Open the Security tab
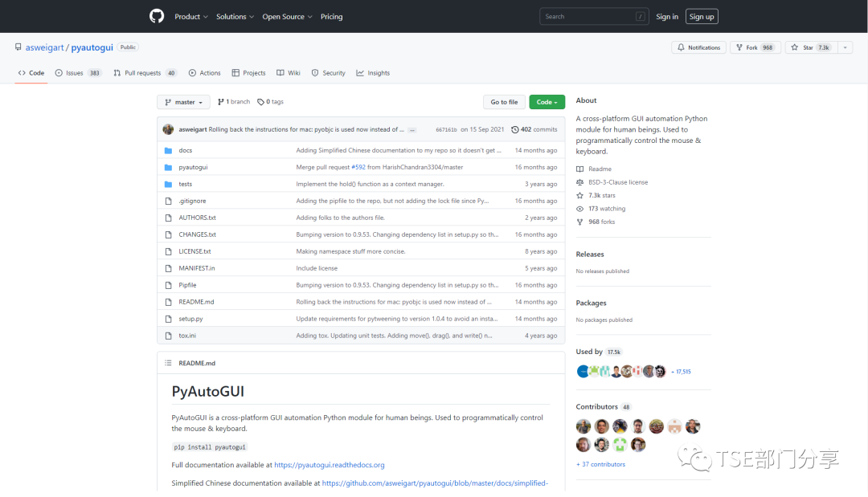868x497 pixels. point(328,73)
